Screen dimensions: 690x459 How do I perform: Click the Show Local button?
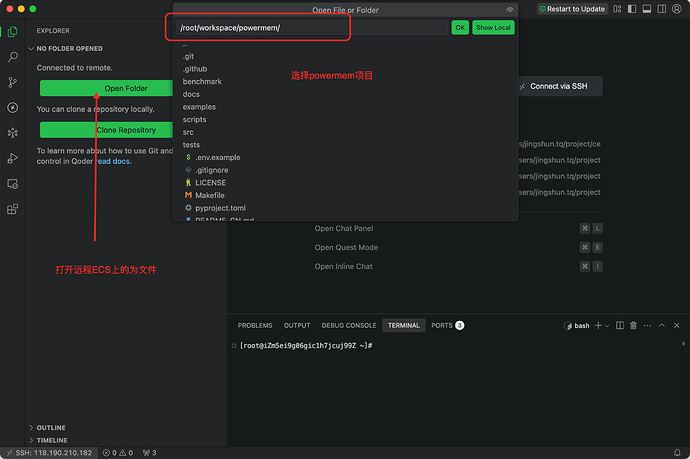click(x=493, y=27)
